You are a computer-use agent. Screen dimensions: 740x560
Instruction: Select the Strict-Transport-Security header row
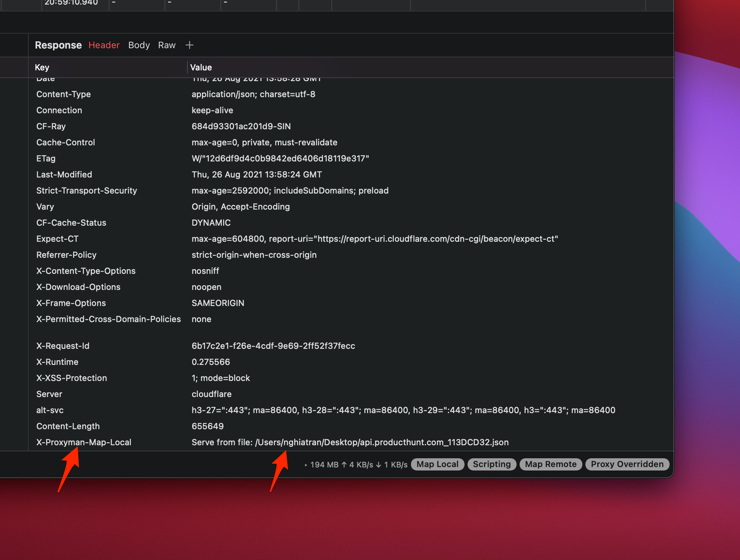click(86, 190)
